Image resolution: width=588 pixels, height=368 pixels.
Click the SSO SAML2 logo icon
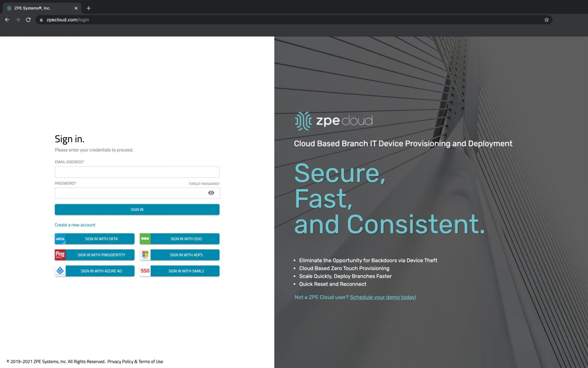145,271
